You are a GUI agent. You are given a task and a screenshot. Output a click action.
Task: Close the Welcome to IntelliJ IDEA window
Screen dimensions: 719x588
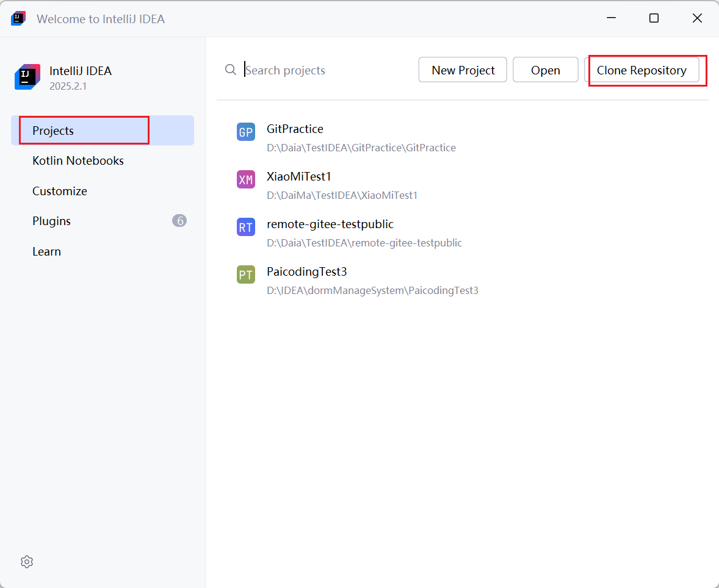(x=697, y=18)
